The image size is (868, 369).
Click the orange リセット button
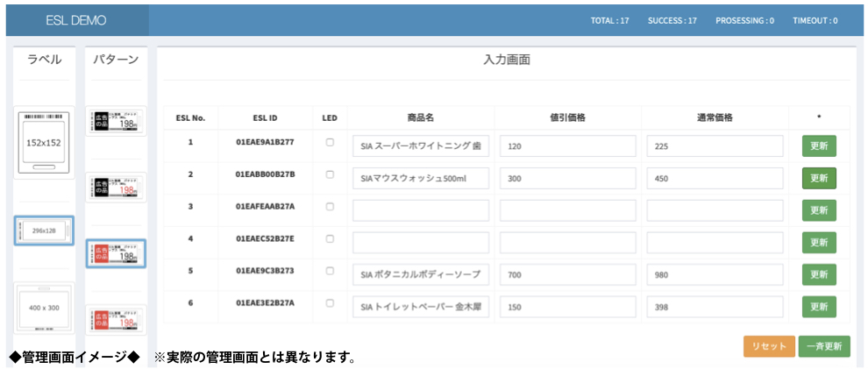tap(769, 346)
